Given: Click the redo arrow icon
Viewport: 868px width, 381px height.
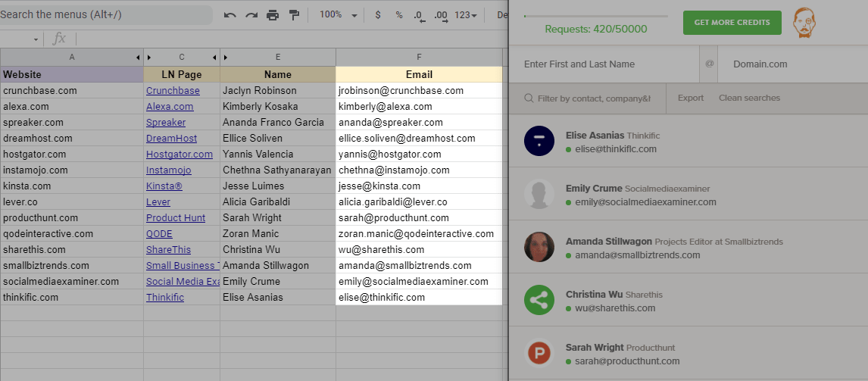Looking at the screenshot, I should point(251,15).
